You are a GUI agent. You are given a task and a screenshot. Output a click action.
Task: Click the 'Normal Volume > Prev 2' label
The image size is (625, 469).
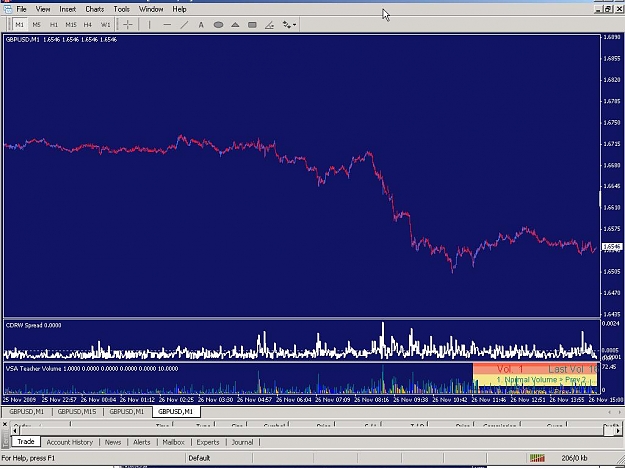coord(541,380)
